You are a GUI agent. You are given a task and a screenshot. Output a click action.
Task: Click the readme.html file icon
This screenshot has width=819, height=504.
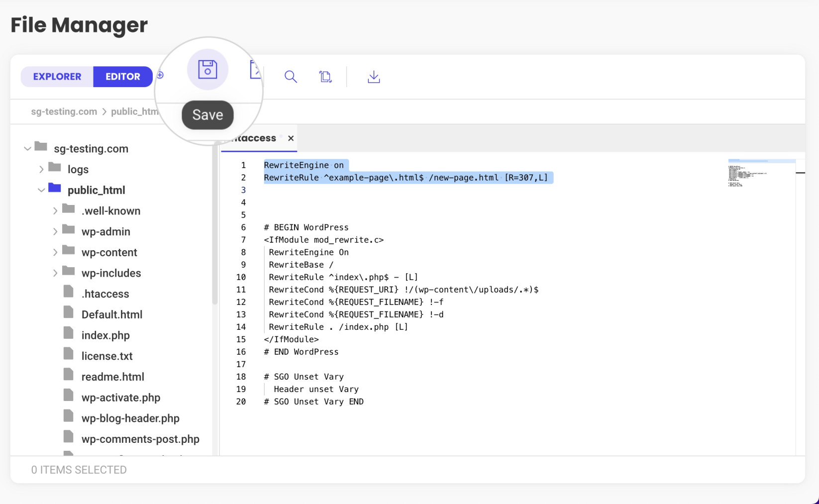click(x=69, y=375)
